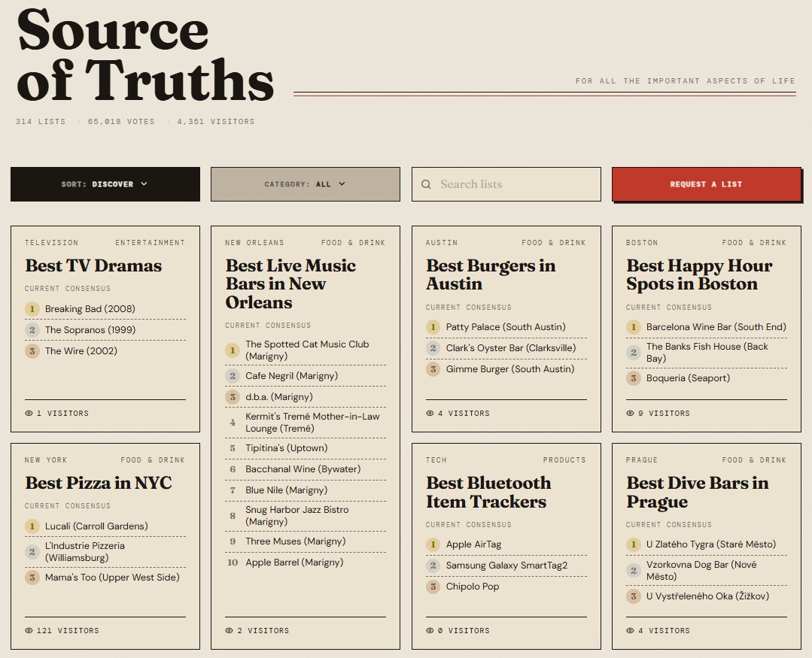
Task: Select the Chipolo Pop entry
Action: tap(506, 587)
